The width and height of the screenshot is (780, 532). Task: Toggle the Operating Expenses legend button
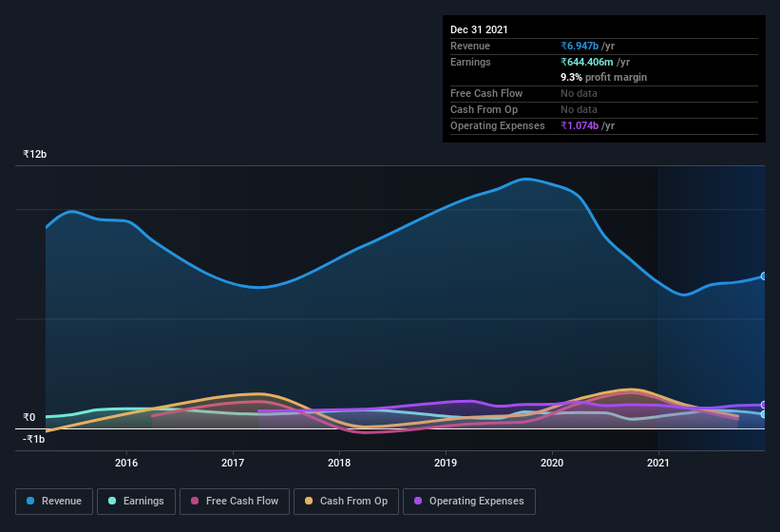pos(469,502)
